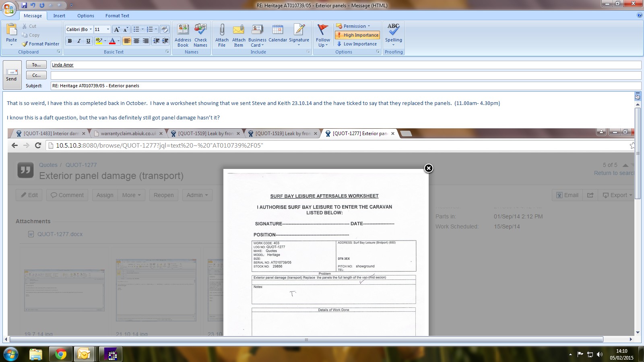Toggle High Importance flag
This screenshot has width=644, height=362.
pos(357,35)
